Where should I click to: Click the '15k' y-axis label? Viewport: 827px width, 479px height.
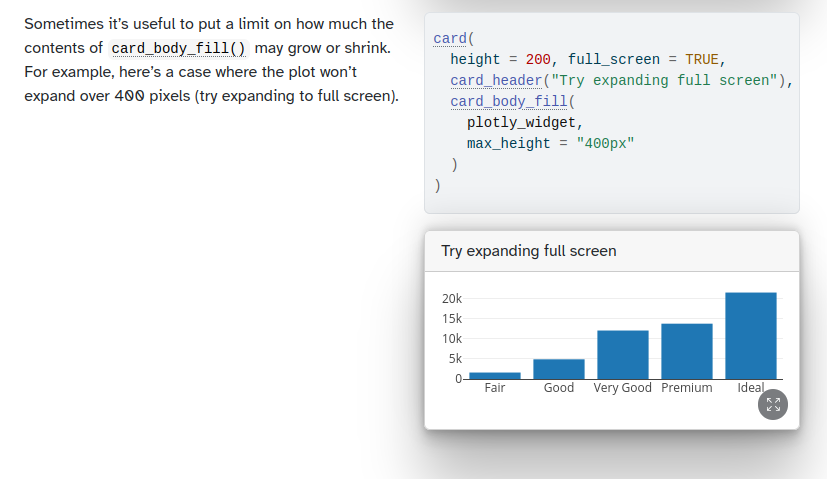(x=452, y=319)
